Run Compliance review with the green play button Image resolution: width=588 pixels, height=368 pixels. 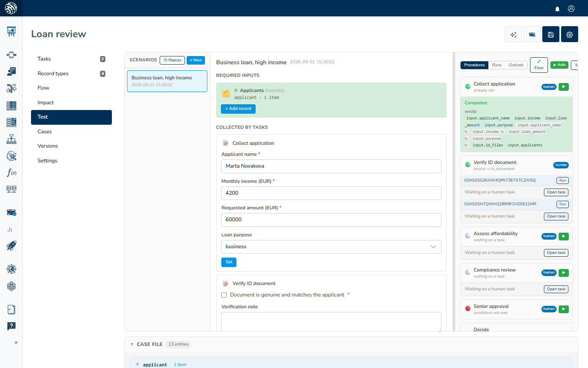[563, 273]
